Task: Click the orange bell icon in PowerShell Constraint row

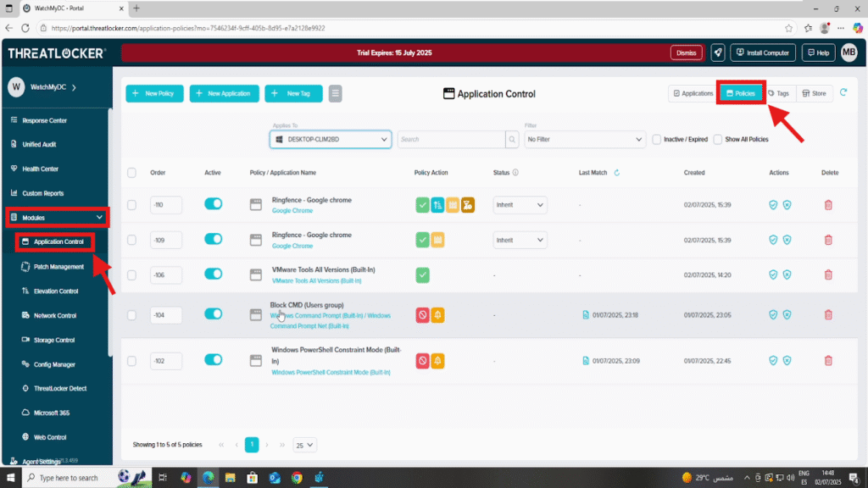Action: (x=437, y=361)
